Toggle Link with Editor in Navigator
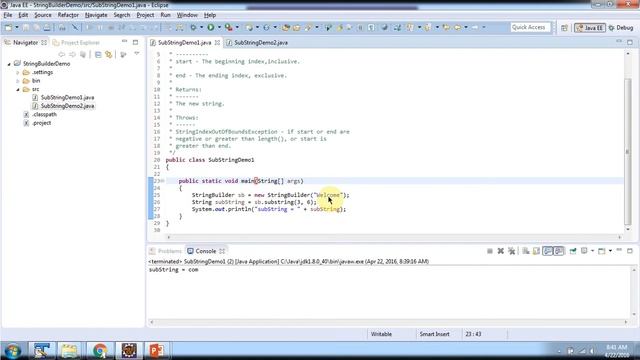This screenshot has height=360, width=640. click(109, 54)
